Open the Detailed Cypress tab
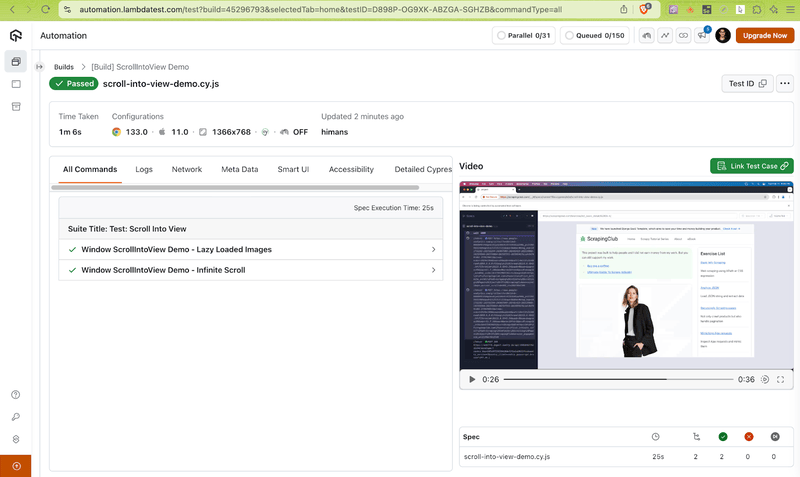Viewport: 800px width, 477px height. point(423,169)
